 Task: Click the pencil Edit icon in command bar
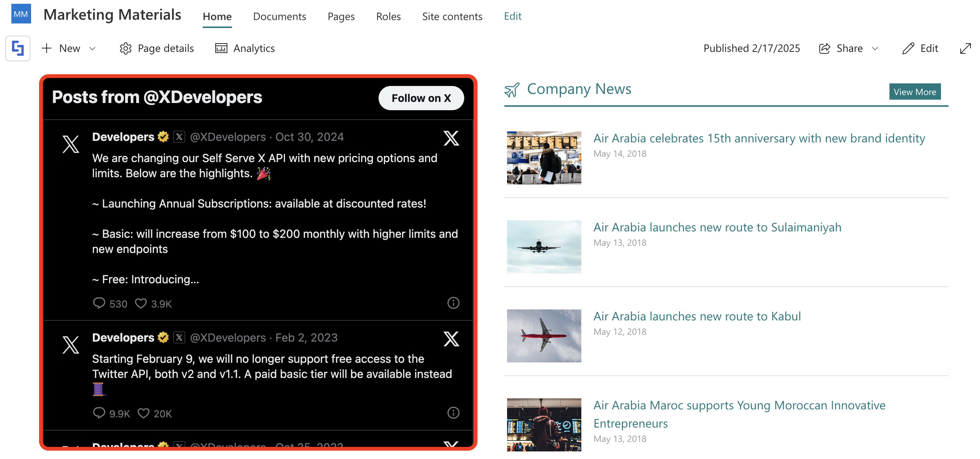click(908, 48)
